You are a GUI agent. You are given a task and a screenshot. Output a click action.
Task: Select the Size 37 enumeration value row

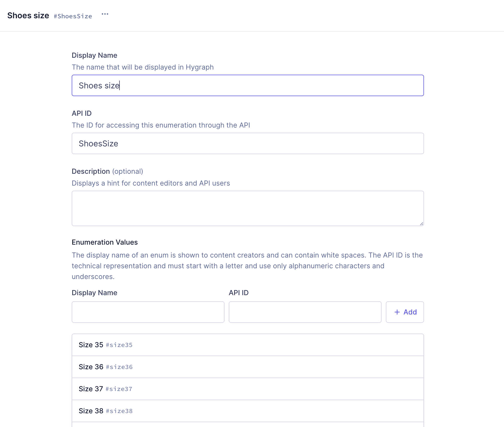tap(247, 389)
